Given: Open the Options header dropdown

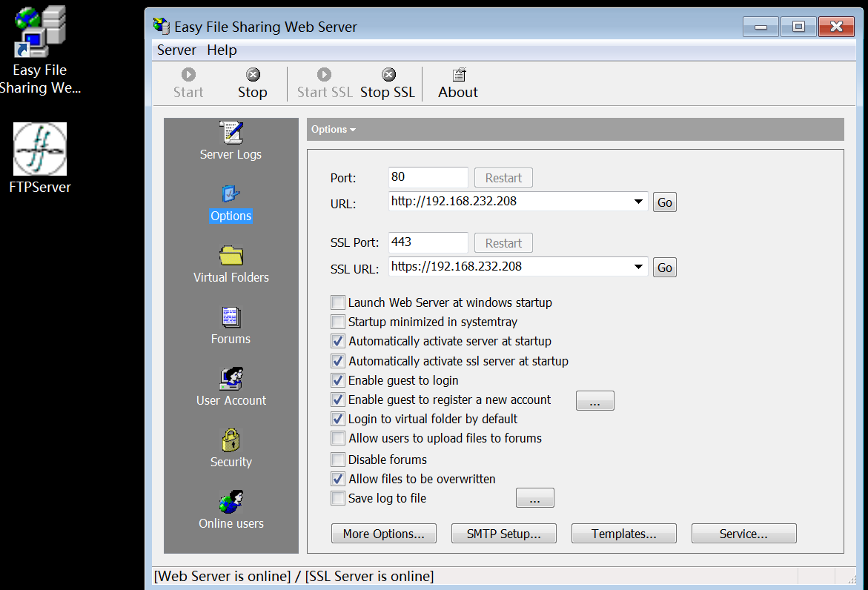Looking at the screenshot, I should pyautogui.click(x=334, y=129).
